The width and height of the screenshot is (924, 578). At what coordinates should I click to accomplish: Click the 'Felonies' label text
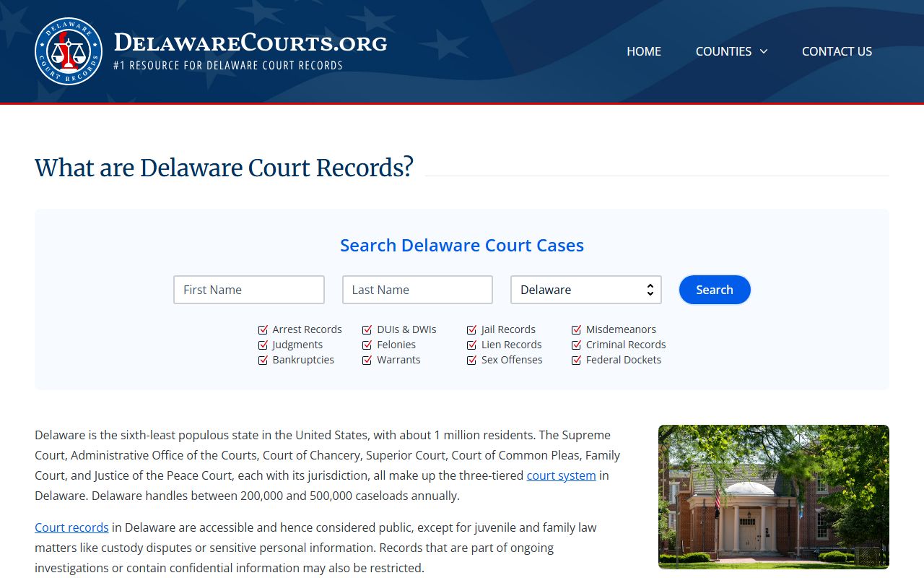pos(396,345)
